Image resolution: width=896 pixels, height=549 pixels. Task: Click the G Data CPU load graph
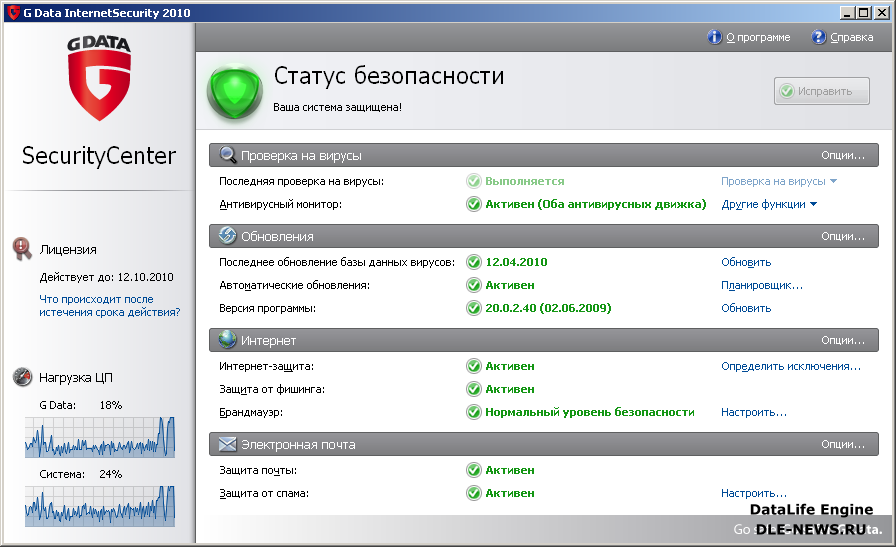coord(99,437)
